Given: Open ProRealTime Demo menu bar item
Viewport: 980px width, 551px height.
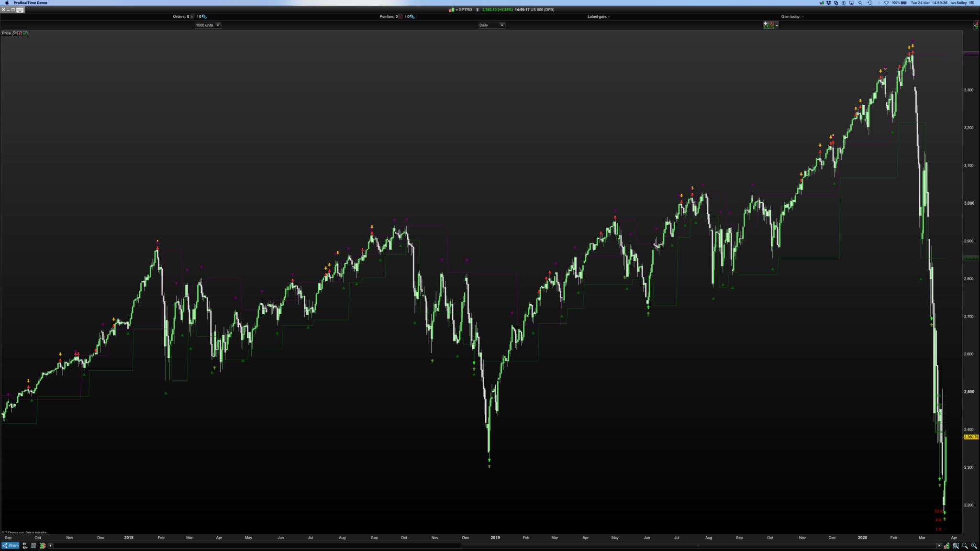Looking at the screenshot, I should (x=30, y=3).
